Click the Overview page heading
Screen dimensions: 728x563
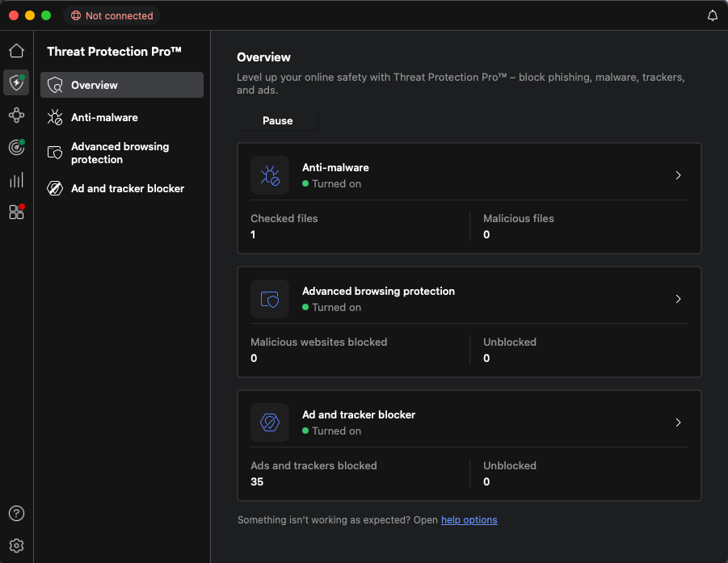point(263,57)
